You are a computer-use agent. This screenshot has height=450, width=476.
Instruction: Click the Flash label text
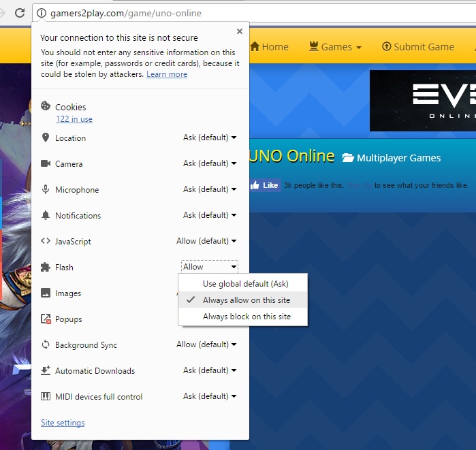tap(64, 268)
